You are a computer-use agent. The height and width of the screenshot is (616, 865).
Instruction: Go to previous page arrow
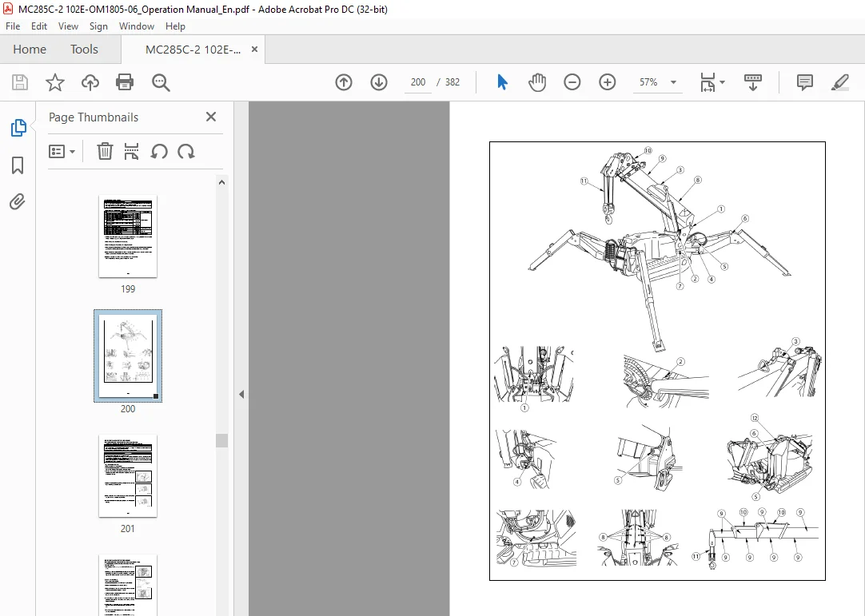tap(344, 82)
